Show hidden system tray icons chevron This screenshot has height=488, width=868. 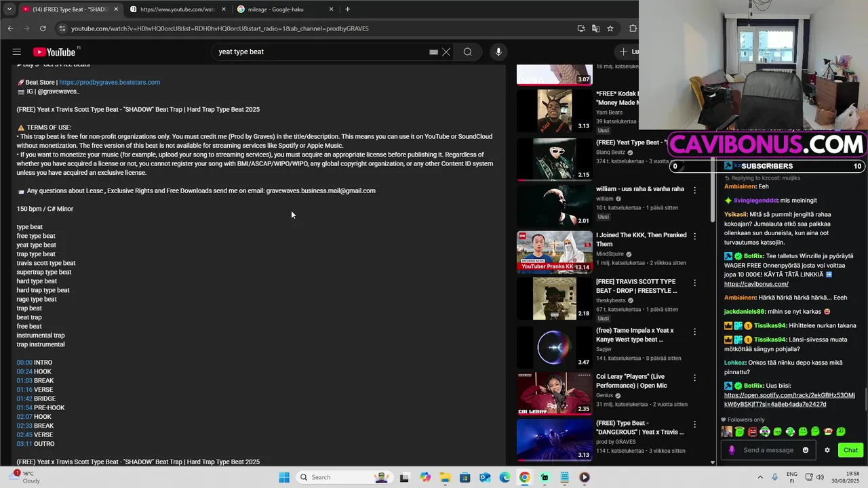pyautogui.click(x=759, y=477)
